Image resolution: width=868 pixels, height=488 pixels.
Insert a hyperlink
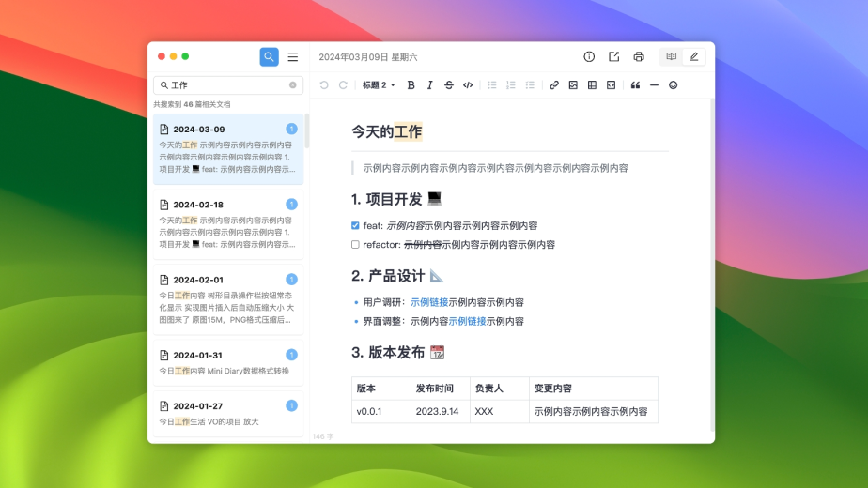[x=554, y=85]
